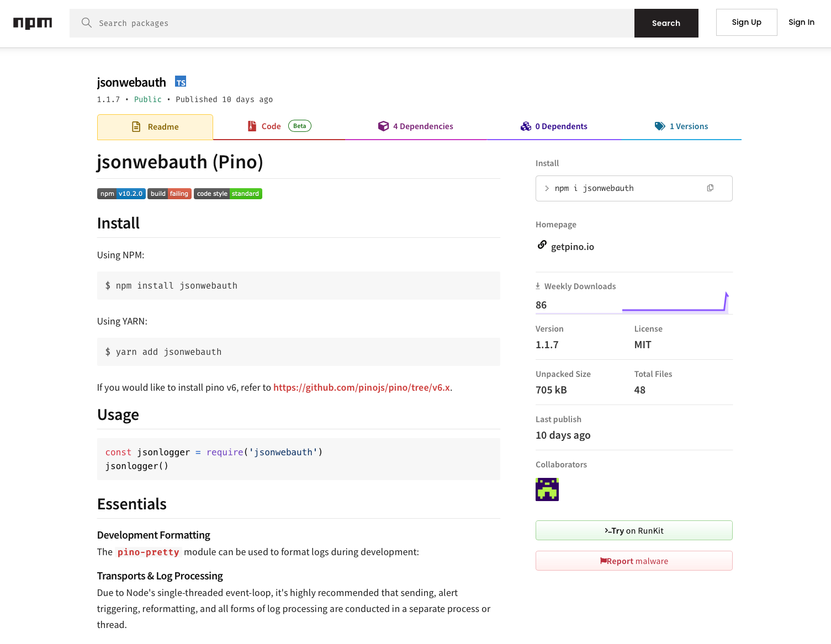Click Report malware button
This screenshot has height=644, width=831.
click(x=634, y=561)
